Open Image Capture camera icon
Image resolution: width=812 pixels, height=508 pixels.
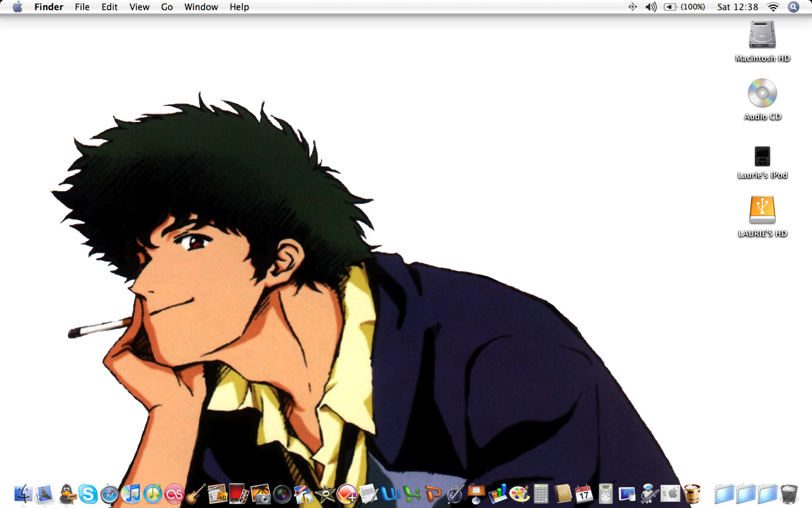point(261,493)
